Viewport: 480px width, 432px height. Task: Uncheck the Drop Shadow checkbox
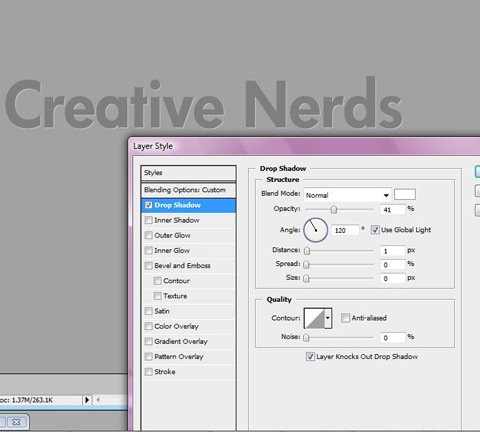tap(148, 205)
